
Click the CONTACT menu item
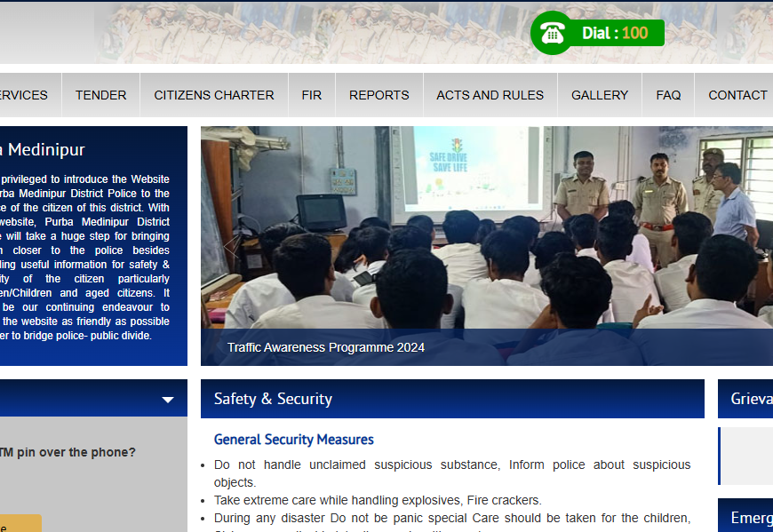(737, 95)
